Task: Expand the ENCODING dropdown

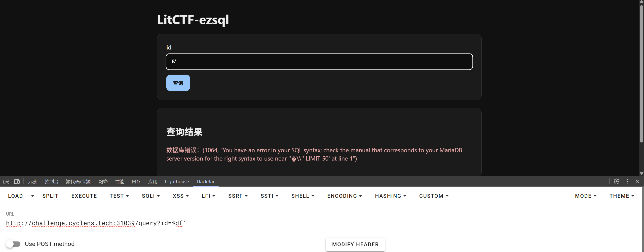Action: [344, 196]
